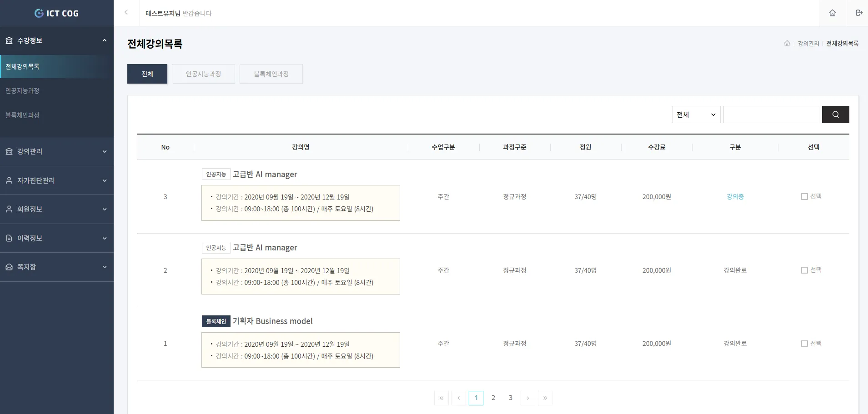Viewport: 868px width, 414px height.
Task: Open 자가진단관리 via its person icon
Action: tap(9, 180)
